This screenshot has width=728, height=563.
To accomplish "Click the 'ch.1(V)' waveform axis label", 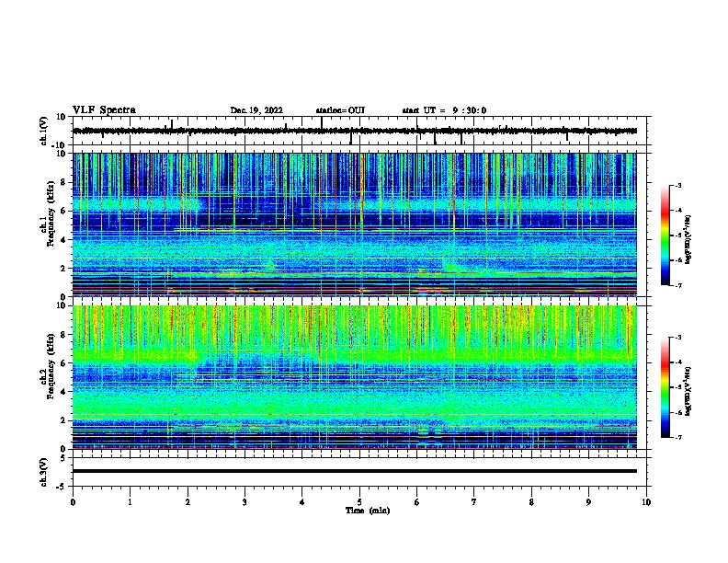I will click(44, 131).
